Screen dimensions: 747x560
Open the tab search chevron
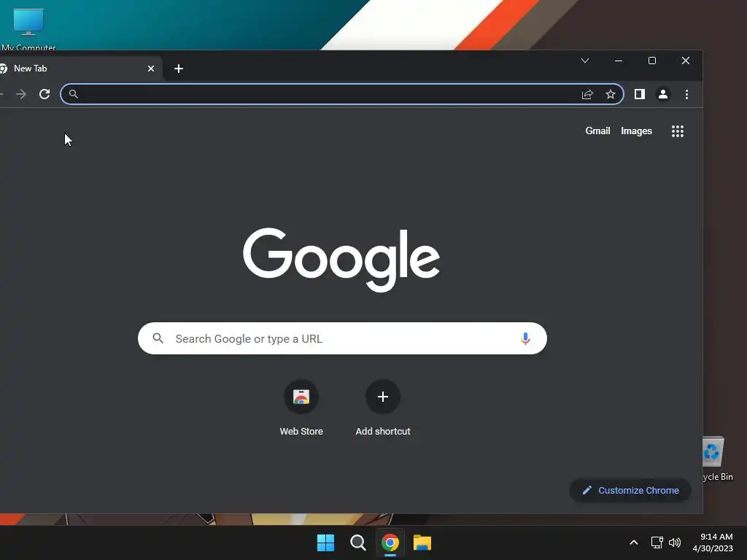point(585,61)
